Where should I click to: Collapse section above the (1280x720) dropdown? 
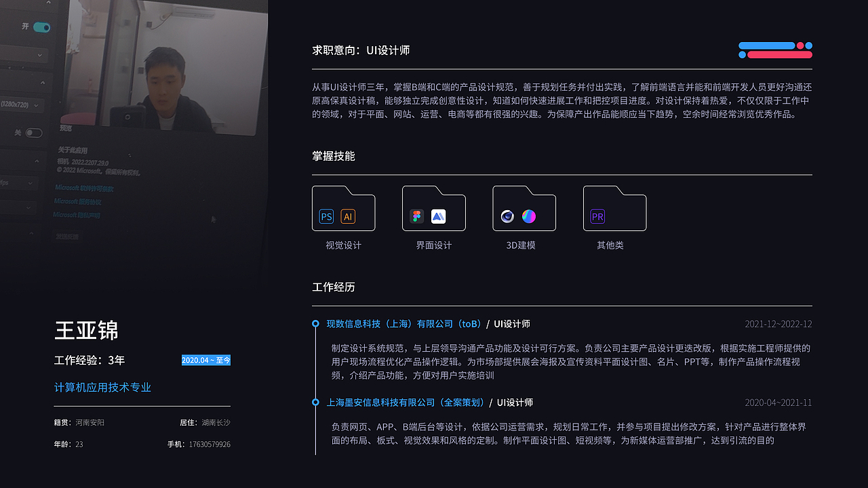(43, 82)
